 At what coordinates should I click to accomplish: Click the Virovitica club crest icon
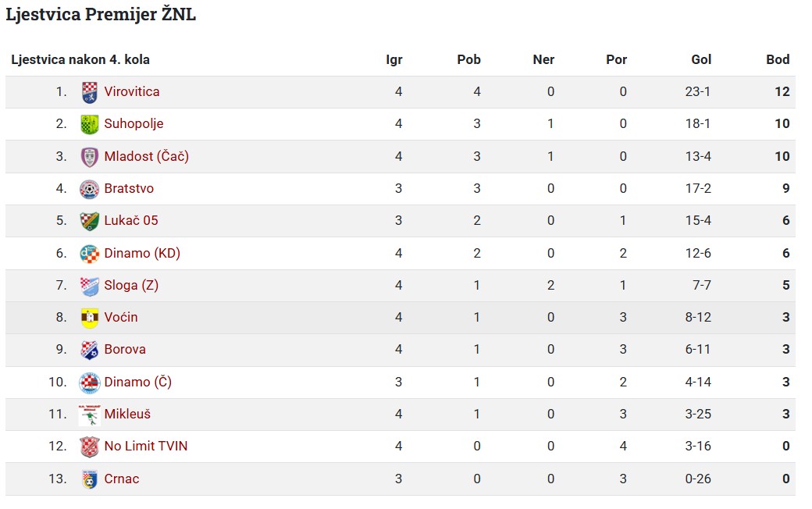[90, 92]
